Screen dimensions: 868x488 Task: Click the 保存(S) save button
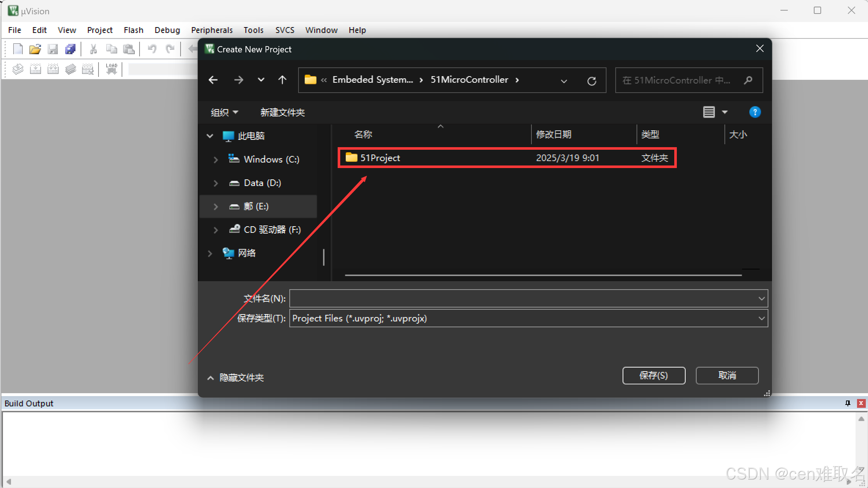point(654,376)
